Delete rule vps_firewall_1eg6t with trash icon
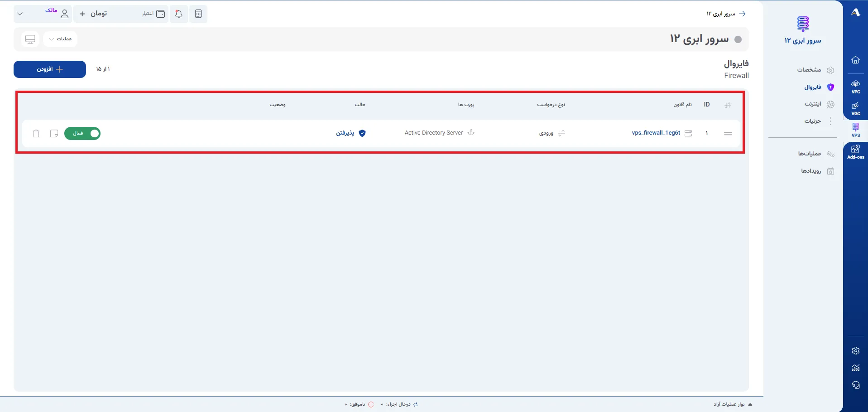Image resolution: width=868 pixels, height=412 pixels. coord(36,133)
